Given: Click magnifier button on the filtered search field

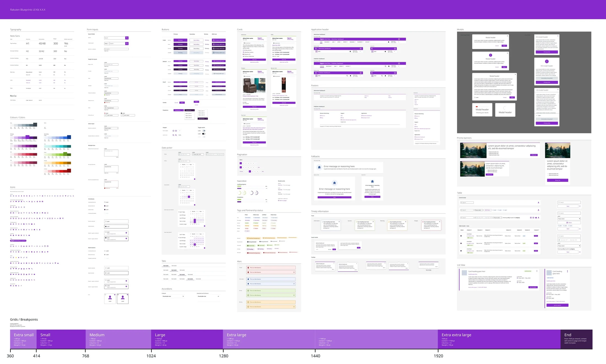Looking at the screenshot, I should tap(127, 43).
